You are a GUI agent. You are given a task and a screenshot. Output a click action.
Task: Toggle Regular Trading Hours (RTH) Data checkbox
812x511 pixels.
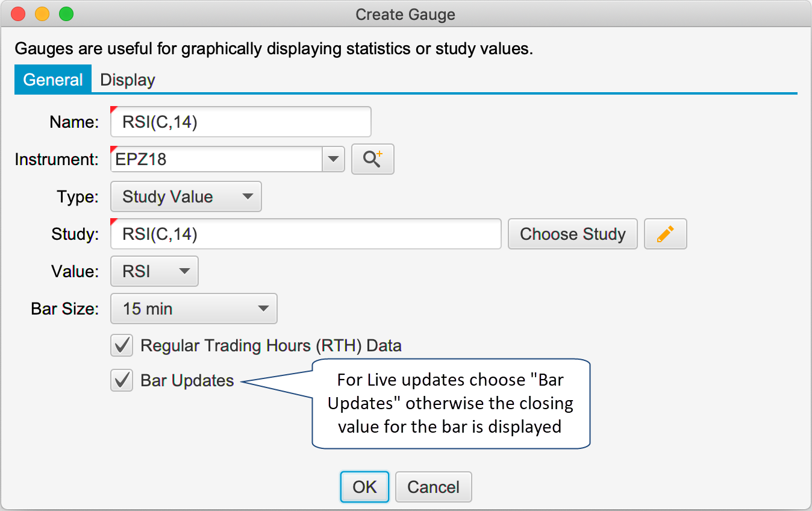coord(122,346)
